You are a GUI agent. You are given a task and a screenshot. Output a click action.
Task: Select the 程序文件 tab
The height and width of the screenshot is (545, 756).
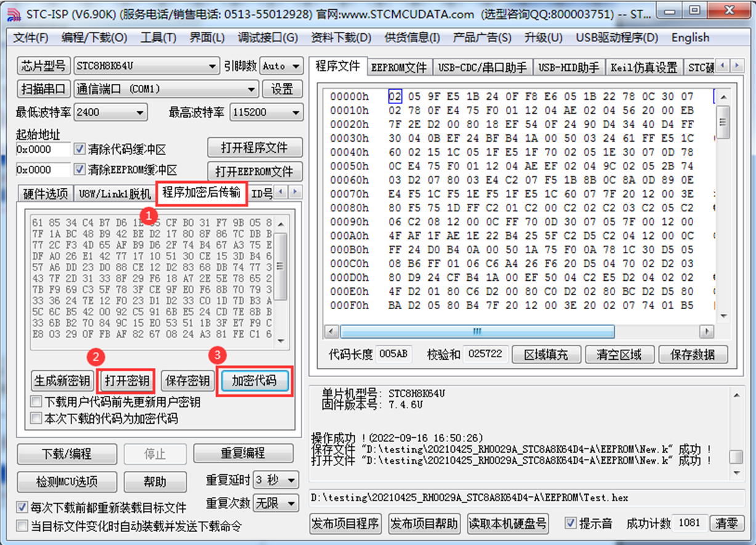pos(337,66)
